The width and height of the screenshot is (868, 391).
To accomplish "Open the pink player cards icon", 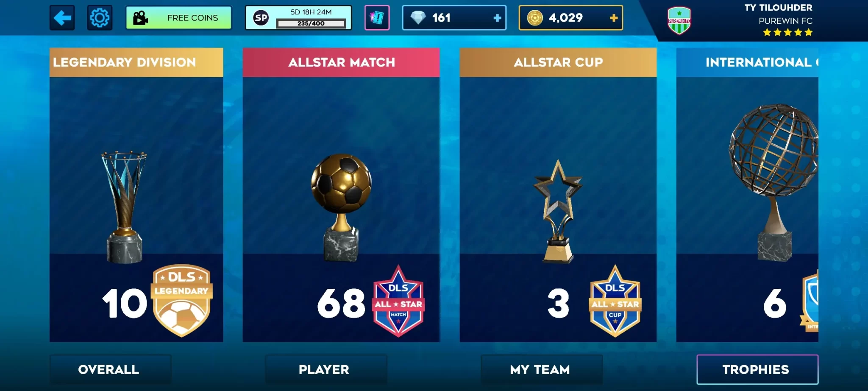I will (x=377, y=18).
